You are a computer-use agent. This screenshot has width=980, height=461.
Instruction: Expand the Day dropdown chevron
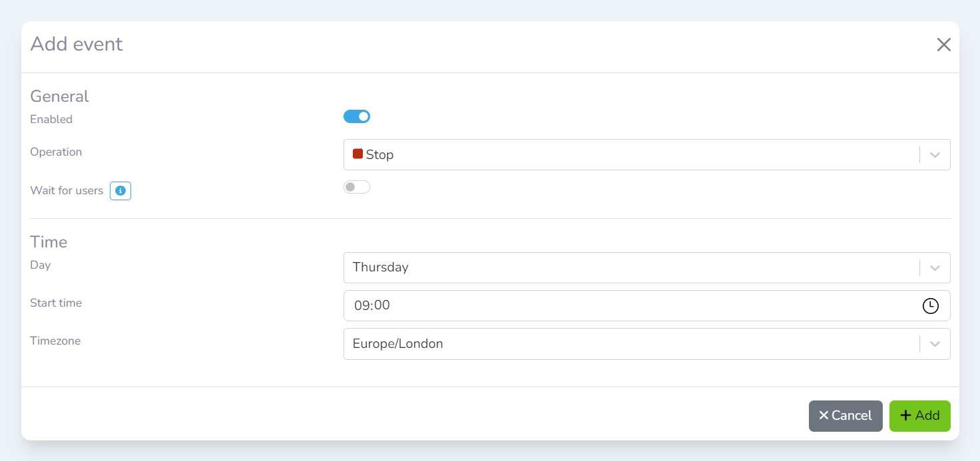935,268
